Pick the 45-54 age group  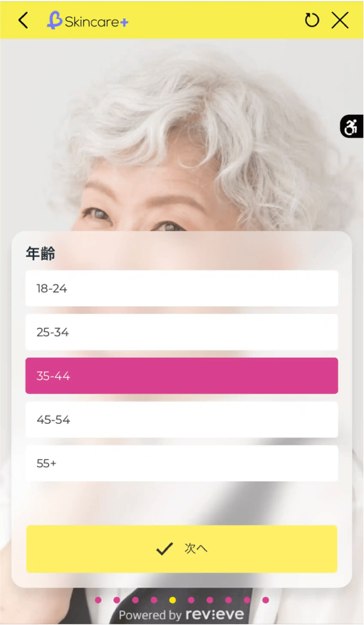coord(182,420)
